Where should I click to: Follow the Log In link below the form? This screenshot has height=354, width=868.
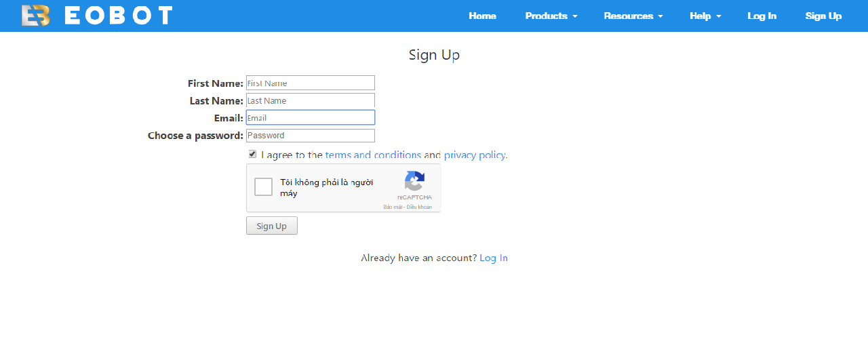coord(494,258)
